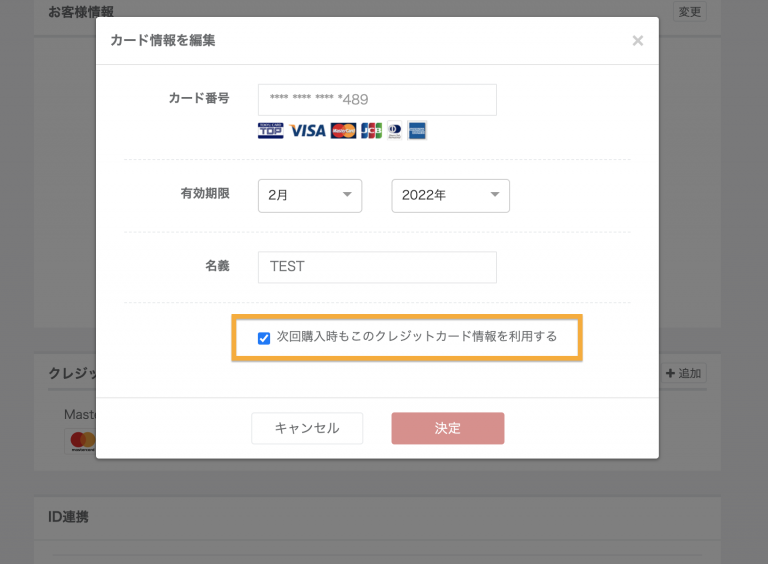Screen dimensions: 768x564
Task: Click the カード情報を編集 dialog title
Action: click(163, 41)
